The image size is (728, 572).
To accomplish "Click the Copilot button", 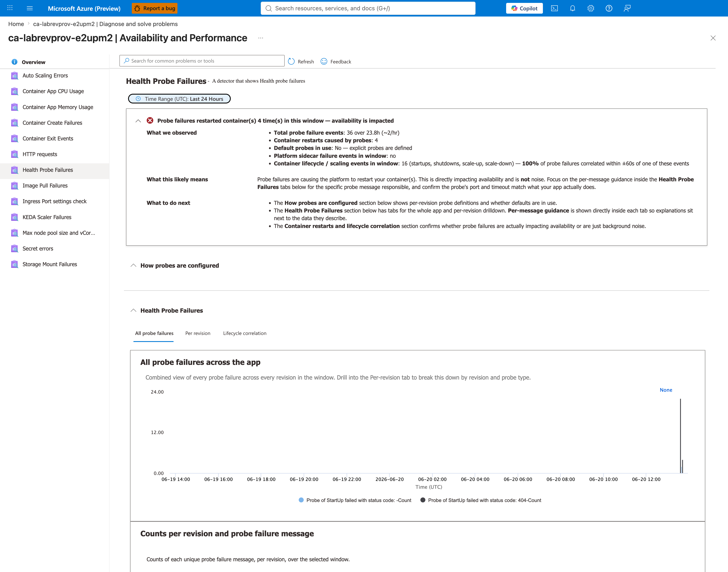I will [x=524, y=8].
